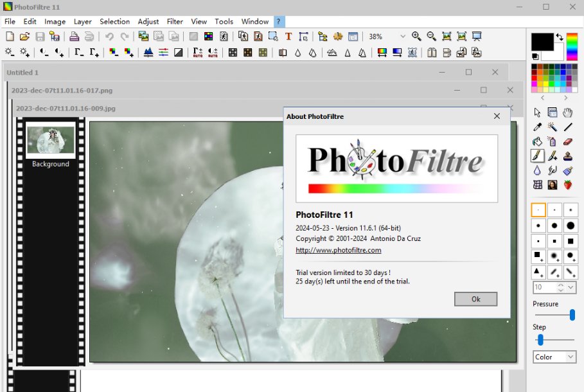Viewport: 584px width, 392px height.
Task: Click the Clone Stamp tool icon
Action: pyautogui.click(x=568, y=156)
